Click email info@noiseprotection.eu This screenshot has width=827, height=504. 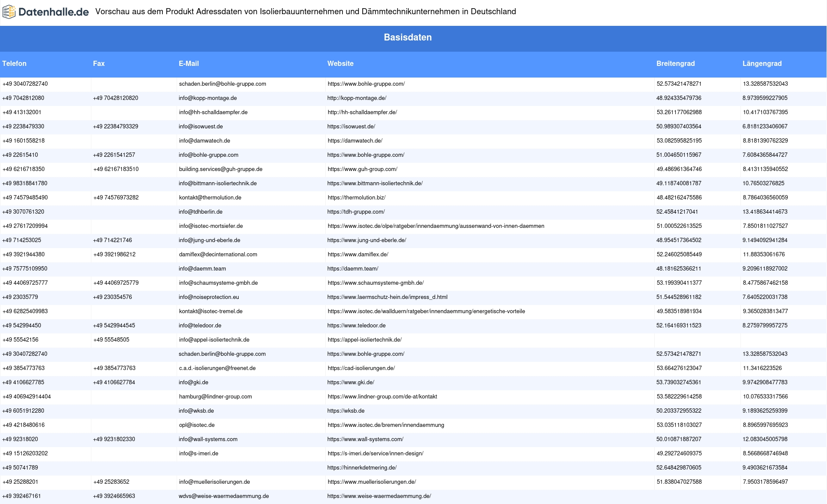click(208, 297)
